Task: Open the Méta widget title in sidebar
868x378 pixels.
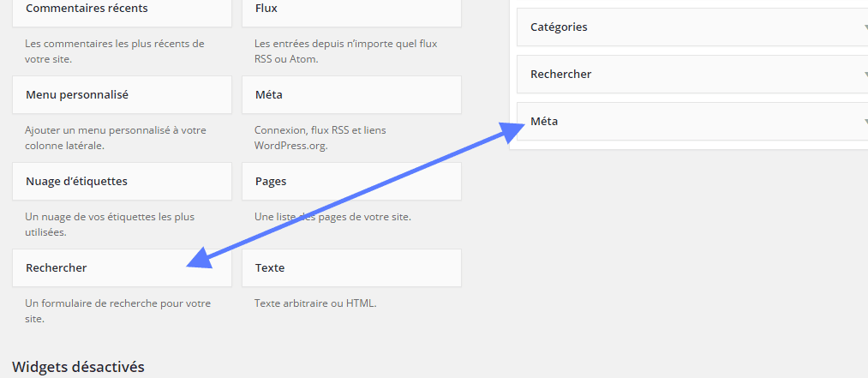Action: click(544, 121)
